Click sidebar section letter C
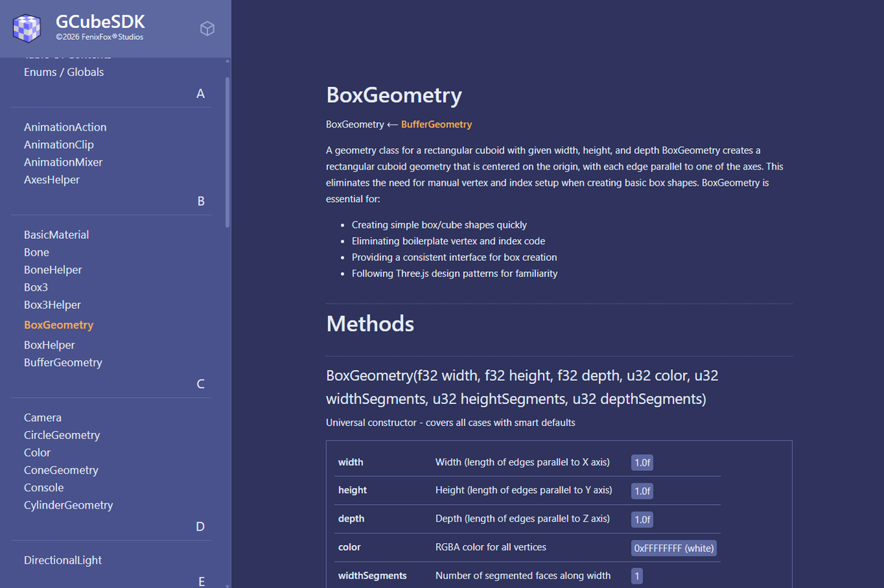The image size is (884, 588). coord(200,385)
